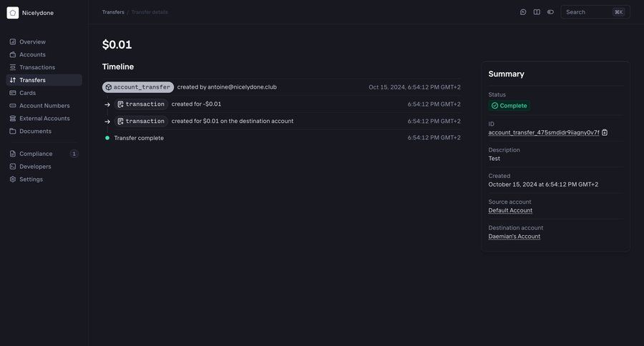Click Transfers breadcrumb link
Screen dimensions: 644x346
113,12
